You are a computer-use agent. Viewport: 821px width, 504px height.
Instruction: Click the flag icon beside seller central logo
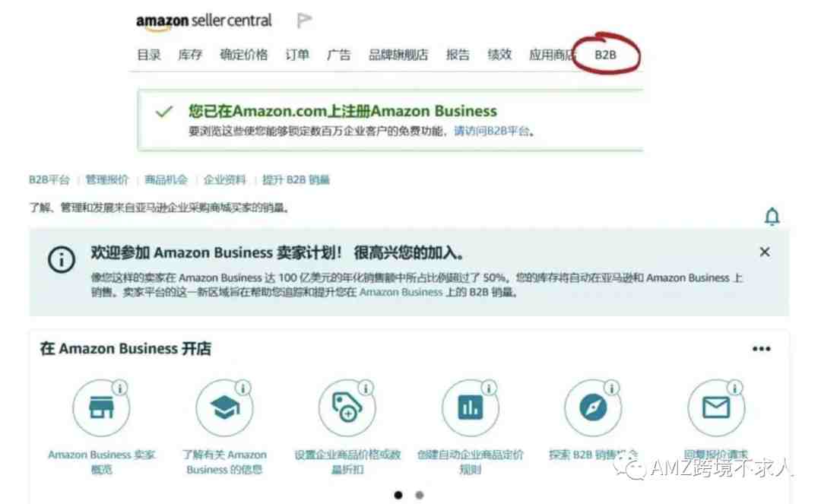click(304, 21)
